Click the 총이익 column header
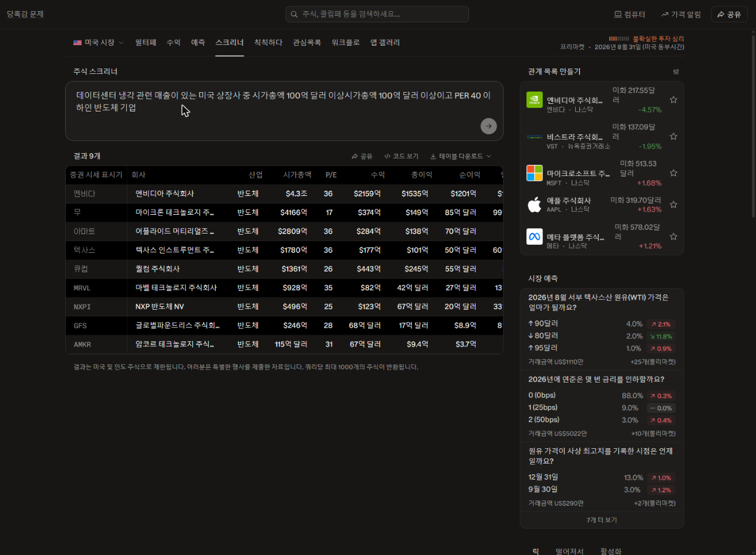The image size is (756, 555). (x=421, y=175)
